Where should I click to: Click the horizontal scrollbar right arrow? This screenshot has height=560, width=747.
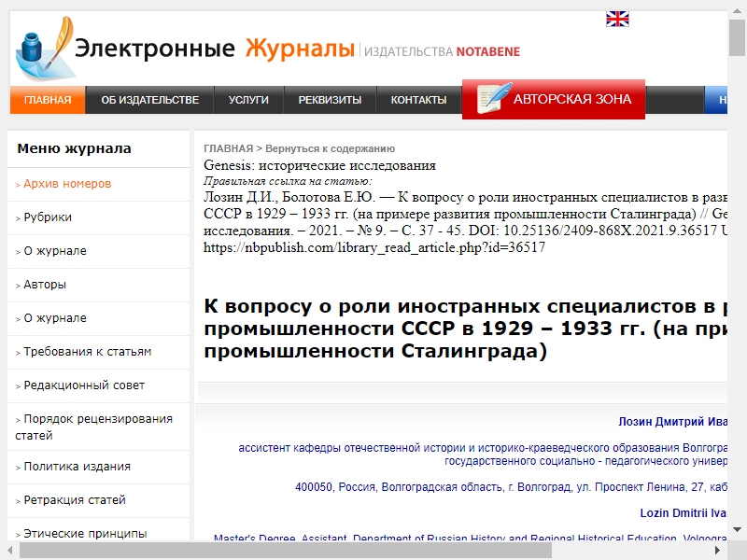pos(717,551)
